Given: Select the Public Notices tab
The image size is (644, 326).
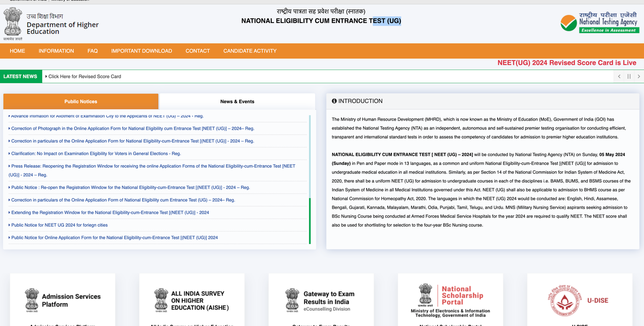Looking at the screenshot, I should [x=80, y=102].
